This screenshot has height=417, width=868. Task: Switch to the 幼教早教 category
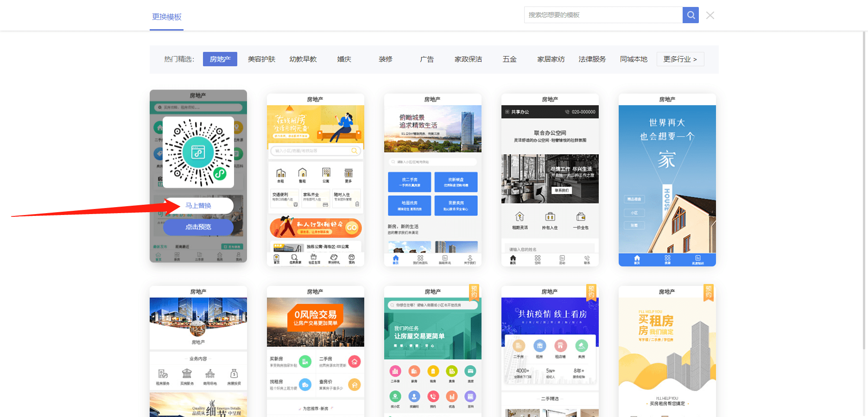point(303,59)
